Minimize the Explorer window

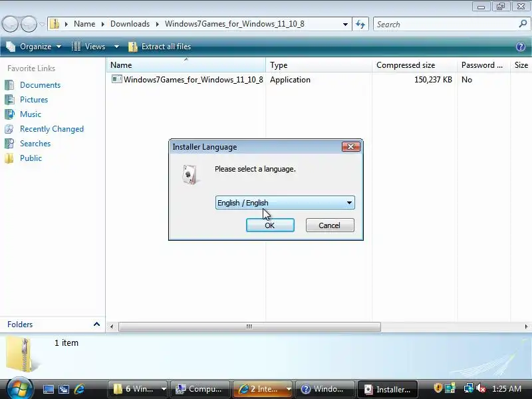pos(481,7)
